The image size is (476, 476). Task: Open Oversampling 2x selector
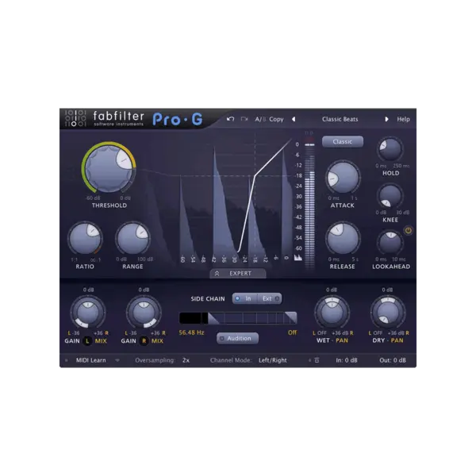point(186,360)
